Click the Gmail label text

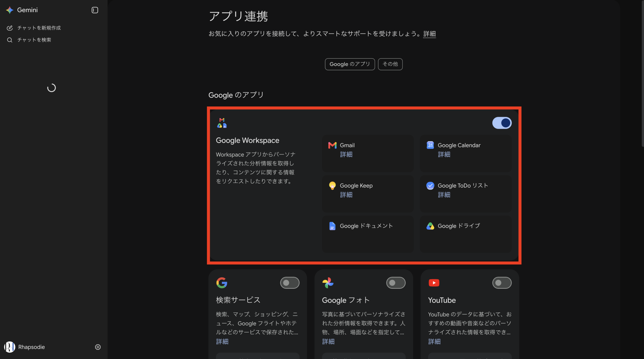[347, 145]
